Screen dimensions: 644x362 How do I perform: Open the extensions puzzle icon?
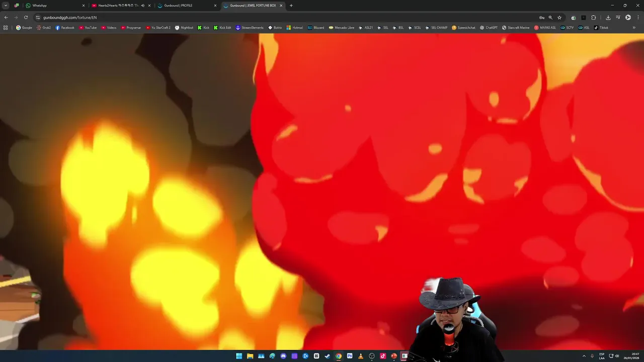point(593,17)
